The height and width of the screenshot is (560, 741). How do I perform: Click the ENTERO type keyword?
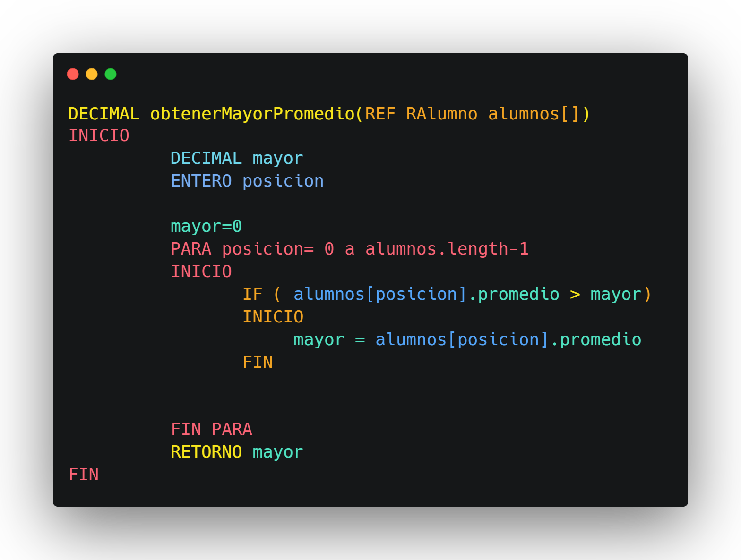coord(201,181)
